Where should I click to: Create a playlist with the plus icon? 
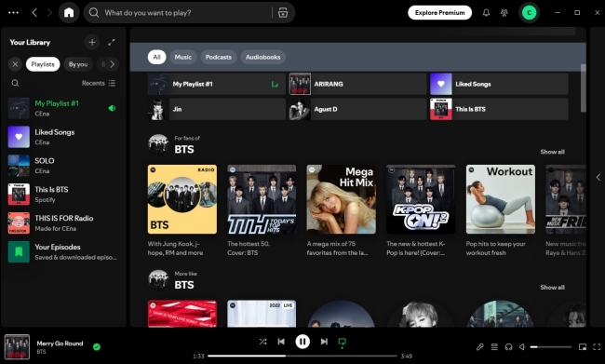coord(92,42)
